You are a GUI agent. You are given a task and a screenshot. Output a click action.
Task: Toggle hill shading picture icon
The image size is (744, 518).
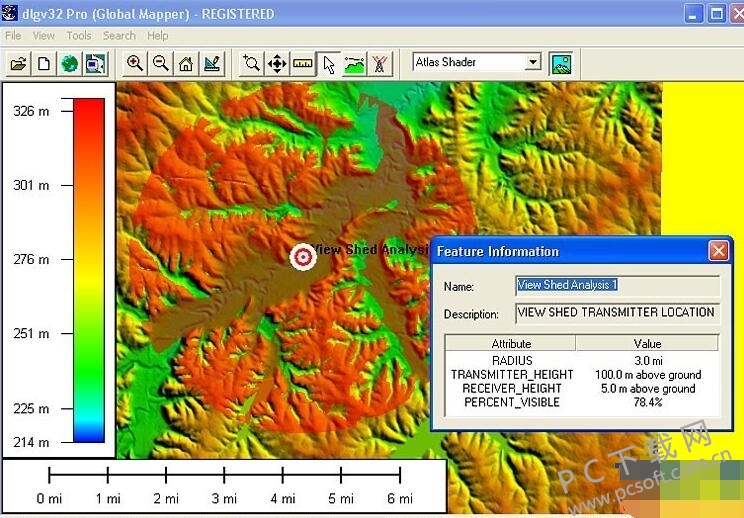(x=561, y=64)
